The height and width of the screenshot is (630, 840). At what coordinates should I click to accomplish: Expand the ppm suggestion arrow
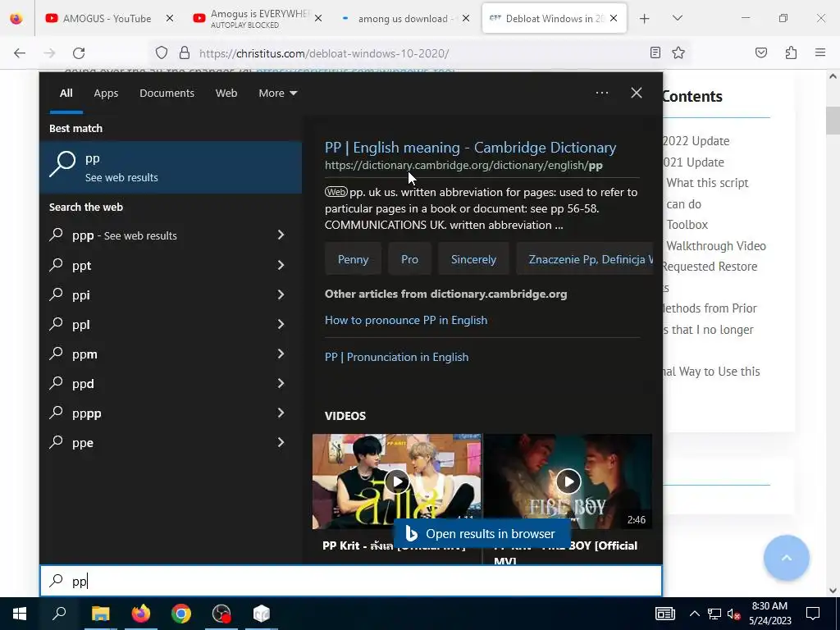click(281, 353)
